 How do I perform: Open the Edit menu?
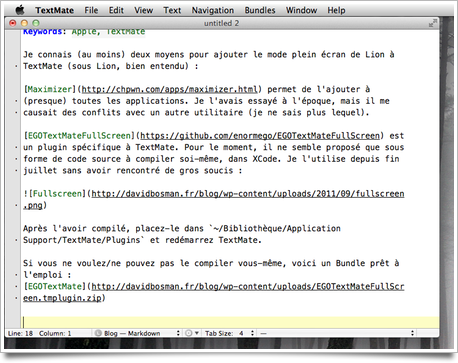click(x=116, y=10)
